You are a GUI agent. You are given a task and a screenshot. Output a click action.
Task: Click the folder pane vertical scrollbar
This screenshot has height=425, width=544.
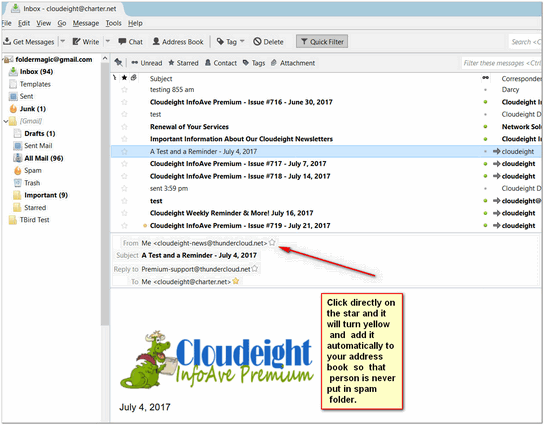105,194
